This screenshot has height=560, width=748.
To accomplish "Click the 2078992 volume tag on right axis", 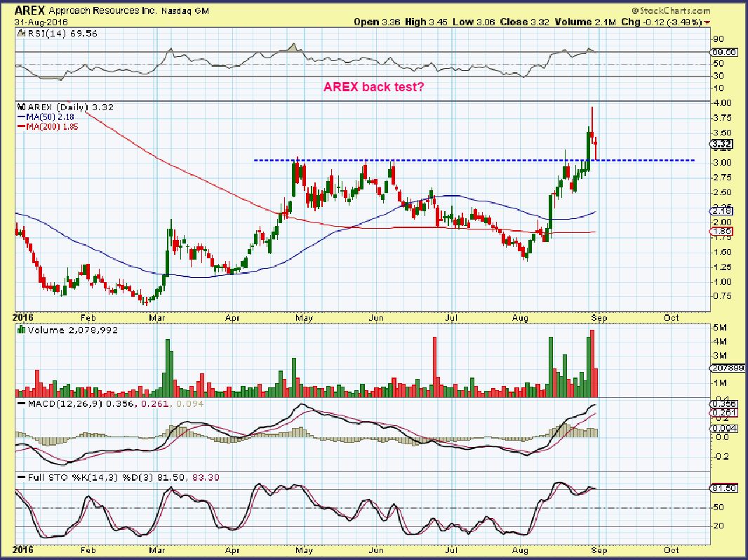I will click(727, 368).
